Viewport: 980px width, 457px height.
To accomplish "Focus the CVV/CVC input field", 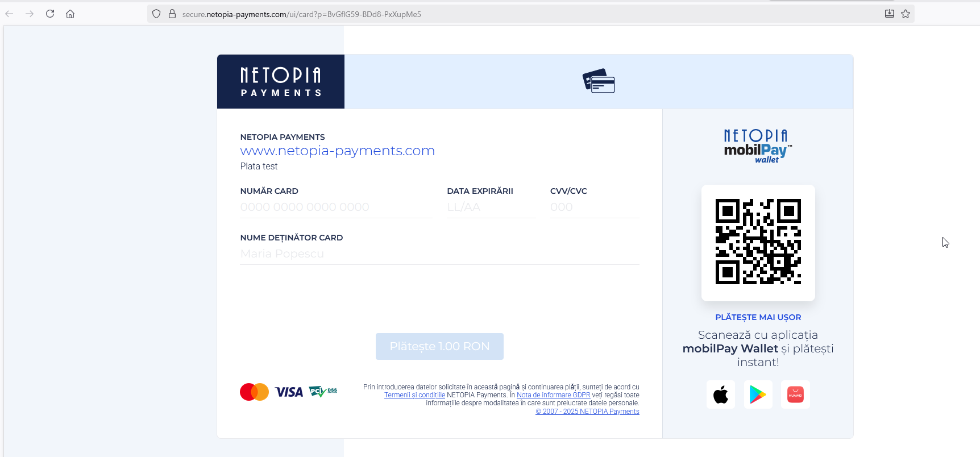I will coord(595,207).
